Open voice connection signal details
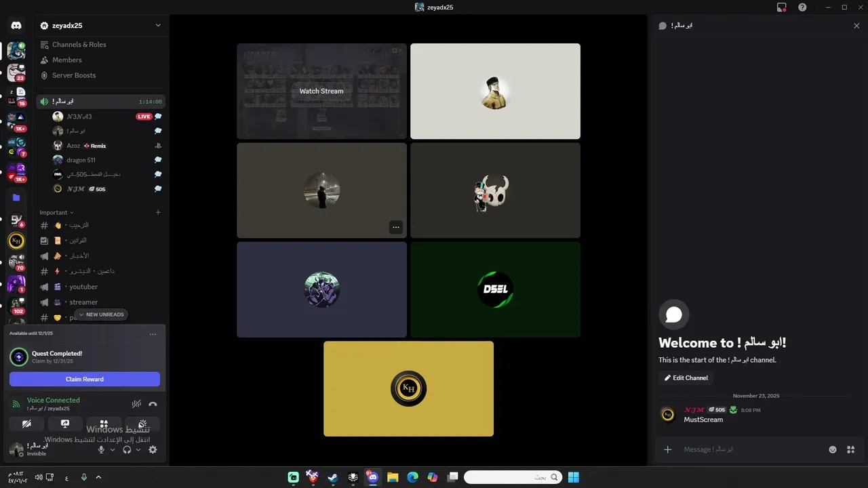The image size is (868, 488). click(16, 404)
